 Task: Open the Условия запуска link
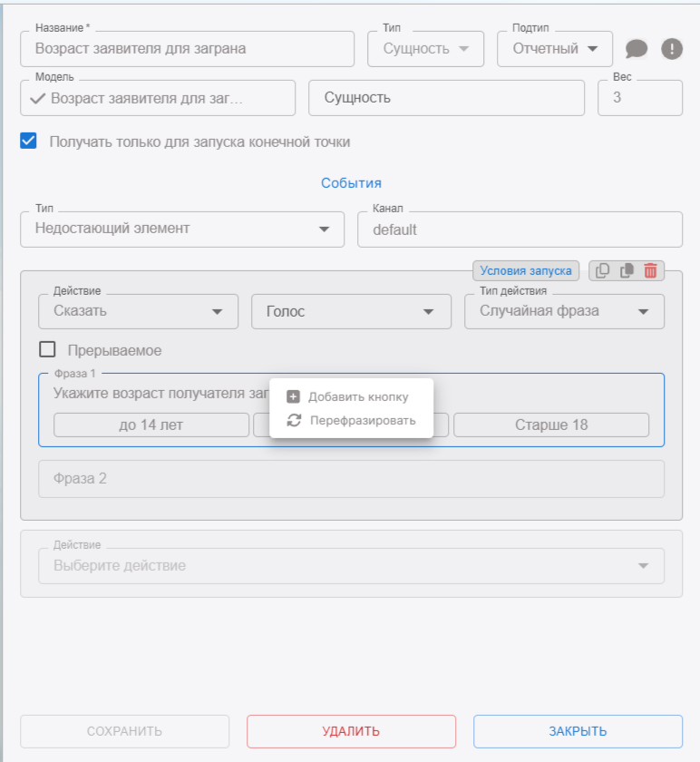coord(526,270)
